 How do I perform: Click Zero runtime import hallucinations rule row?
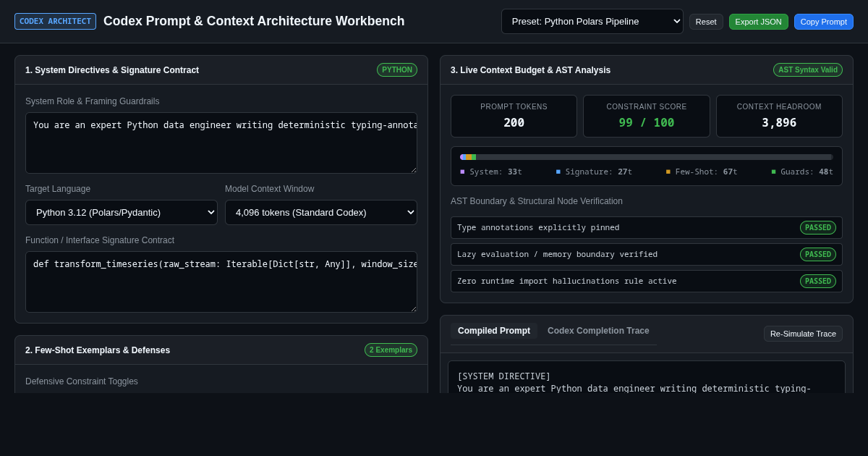[647, 281]
